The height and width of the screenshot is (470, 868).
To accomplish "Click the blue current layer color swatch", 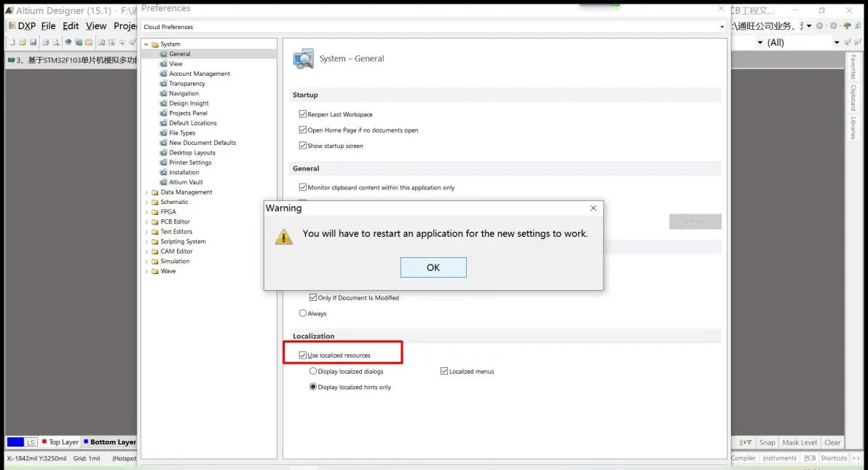I will [x=15, y=442].
